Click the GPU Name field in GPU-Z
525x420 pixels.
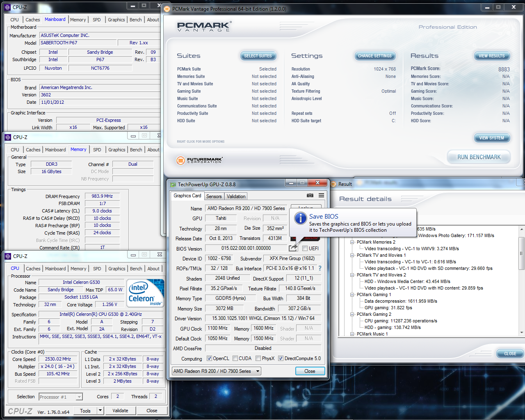tap(246, 208)
